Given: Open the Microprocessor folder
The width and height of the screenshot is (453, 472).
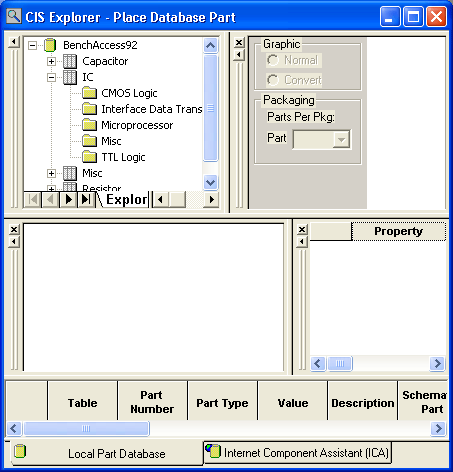Looking at the screenshot, I should 137,125.
